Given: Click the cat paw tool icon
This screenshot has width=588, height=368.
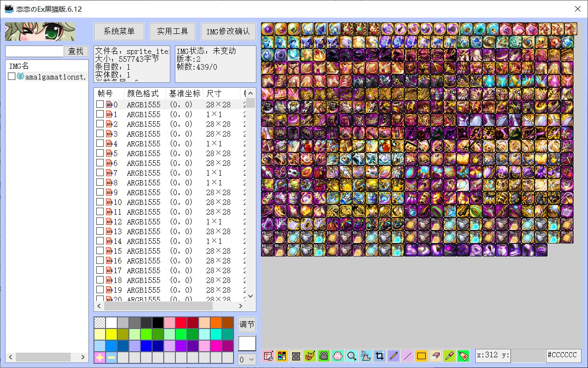Looking at the screenshot, I should 337,356.
